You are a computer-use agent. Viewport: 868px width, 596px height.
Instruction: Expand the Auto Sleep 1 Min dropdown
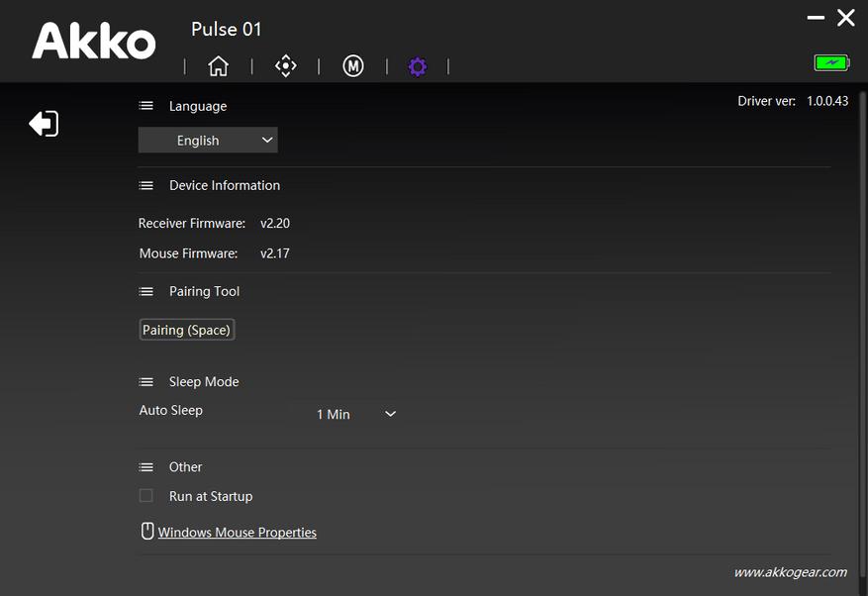(x=356, y=414)
